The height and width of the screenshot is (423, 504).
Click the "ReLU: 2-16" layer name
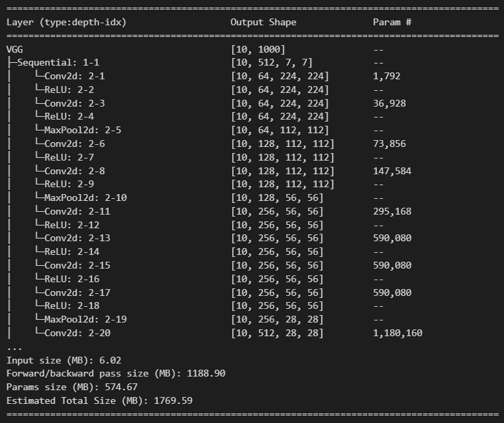point(72,279)
